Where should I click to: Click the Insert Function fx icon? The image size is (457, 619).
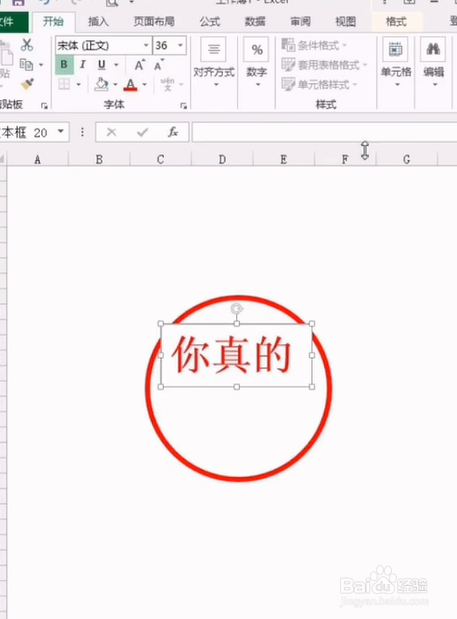(x=173, y=132)
